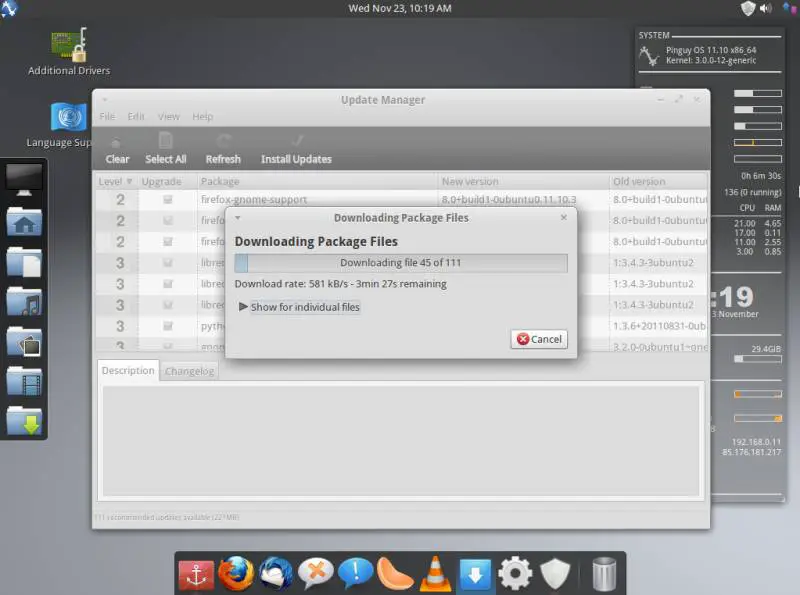Toggle upgrade checkbox for firefox-gnome-support

tap(168, 200)
